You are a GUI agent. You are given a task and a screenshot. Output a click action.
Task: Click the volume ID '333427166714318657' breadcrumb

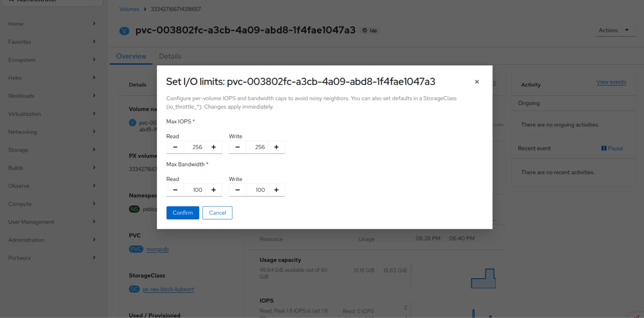coord(176,9)
